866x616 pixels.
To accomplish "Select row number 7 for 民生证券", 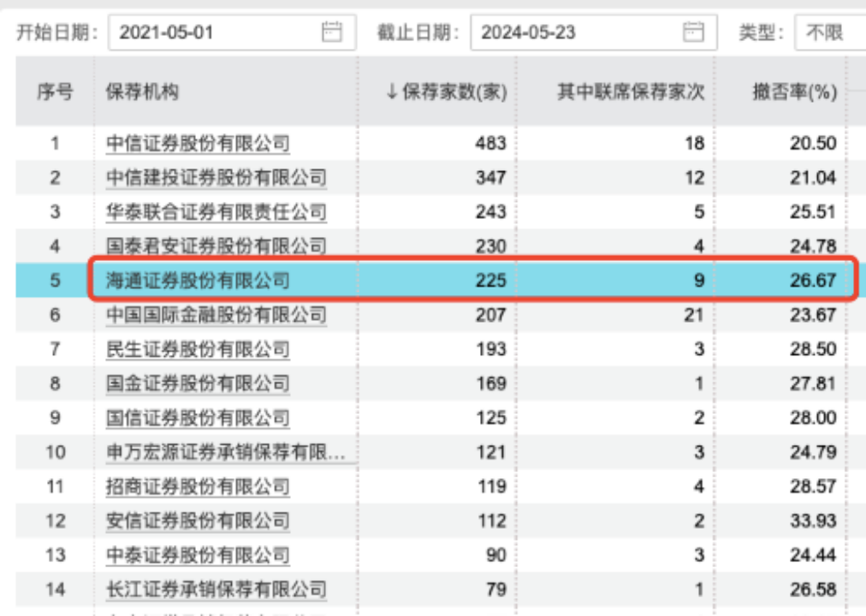I will click(55, 349).
